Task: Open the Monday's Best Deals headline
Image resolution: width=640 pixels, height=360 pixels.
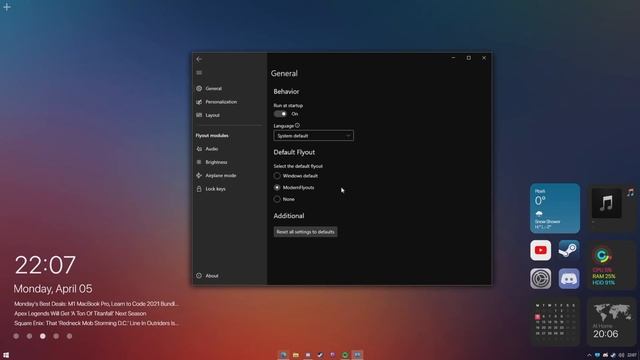Action: [x=96, y=304]
